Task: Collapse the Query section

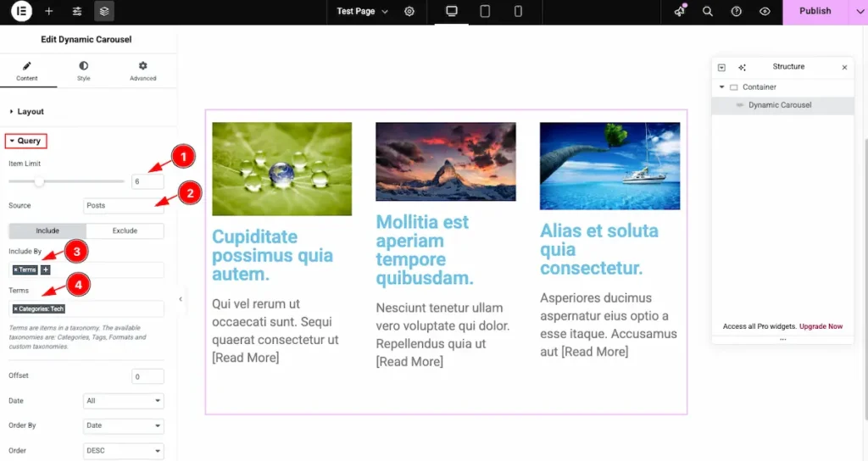Action: [x=25, y=141]
